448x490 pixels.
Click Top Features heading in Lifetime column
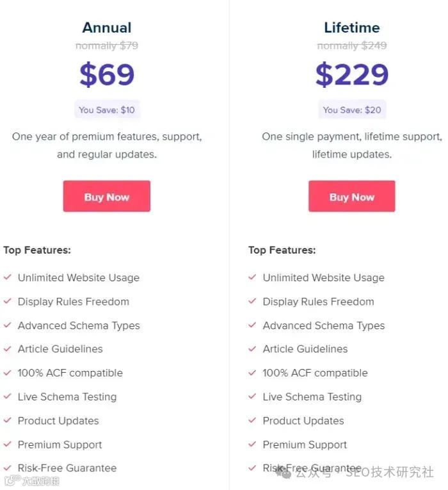pos(282,250)
